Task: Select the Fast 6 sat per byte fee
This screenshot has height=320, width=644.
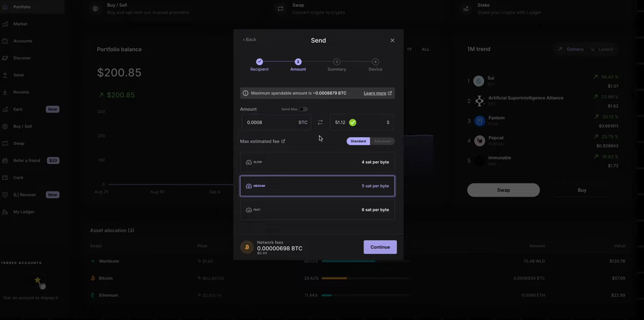Action: 317,210
